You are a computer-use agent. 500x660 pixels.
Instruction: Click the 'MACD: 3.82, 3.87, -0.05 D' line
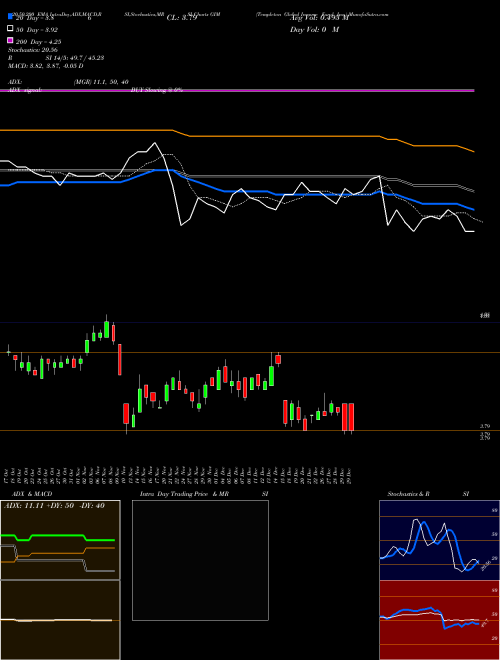(45, 66)
